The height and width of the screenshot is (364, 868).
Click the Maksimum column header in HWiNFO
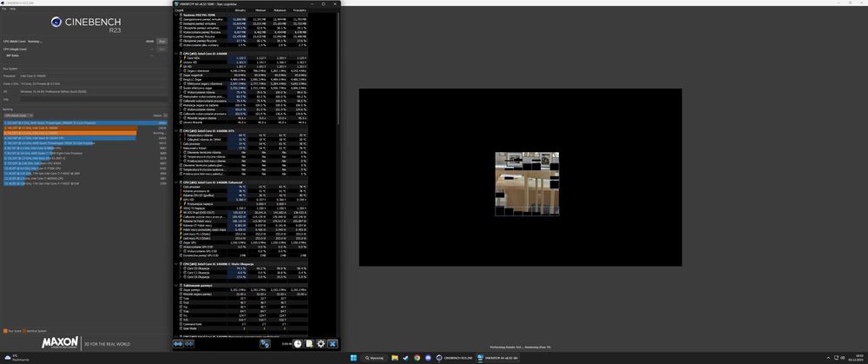280,10
